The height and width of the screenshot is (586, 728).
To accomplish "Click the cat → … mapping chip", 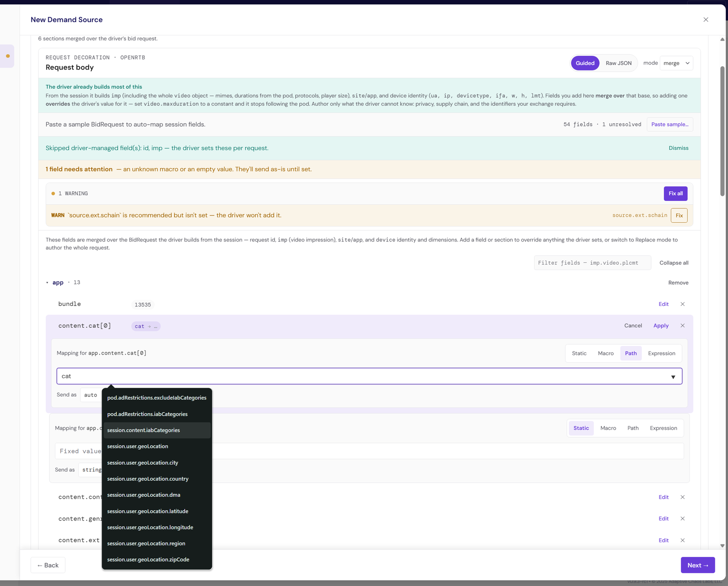I will coord(146,326).
